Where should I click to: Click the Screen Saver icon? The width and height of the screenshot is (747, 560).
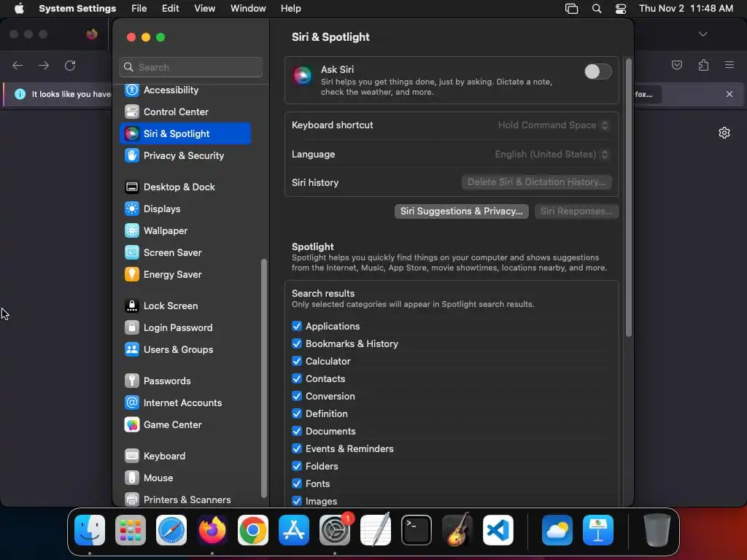click(132, 252)
